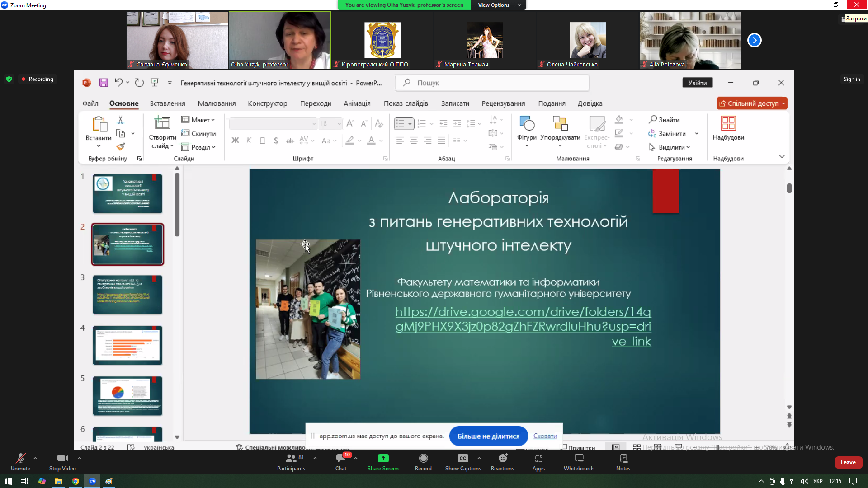
Task: Open Zoom Chat with 10 unread
Action: (x=341, y=462)
